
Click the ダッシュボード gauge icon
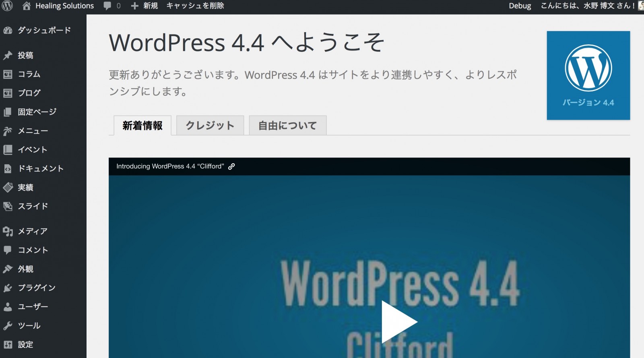coord(8,31)
